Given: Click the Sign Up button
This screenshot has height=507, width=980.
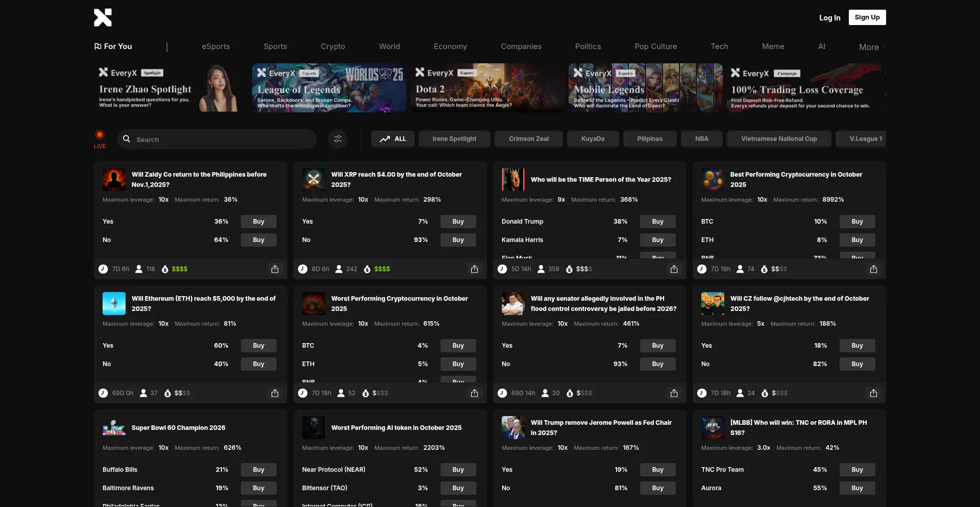Looking at the screenshot, I should coord(867,17).
